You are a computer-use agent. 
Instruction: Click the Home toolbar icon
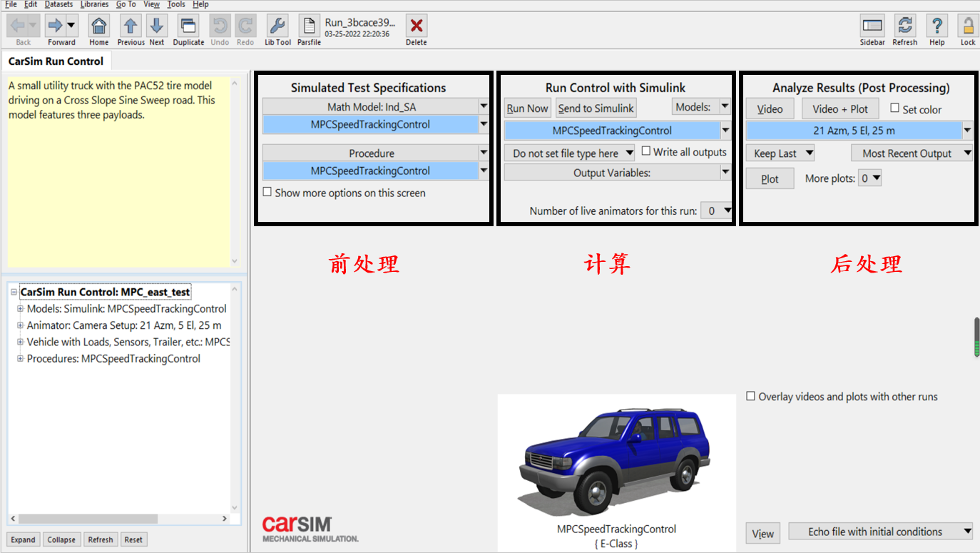(98, 27)
